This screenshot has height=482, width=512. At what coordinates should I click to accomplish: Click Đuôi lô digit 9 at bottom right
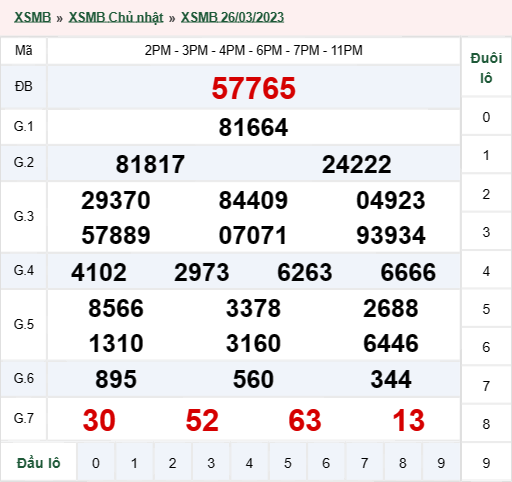[x=486, y=463]
